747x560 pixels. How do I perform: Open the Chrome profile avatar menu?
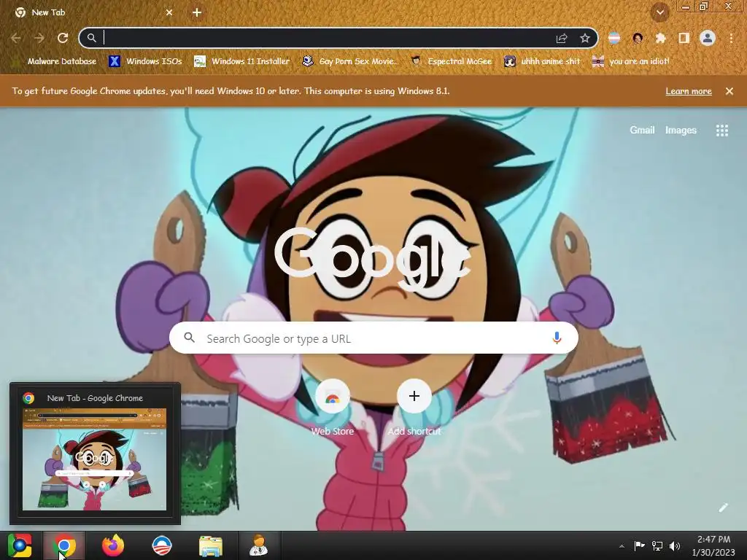708,38
